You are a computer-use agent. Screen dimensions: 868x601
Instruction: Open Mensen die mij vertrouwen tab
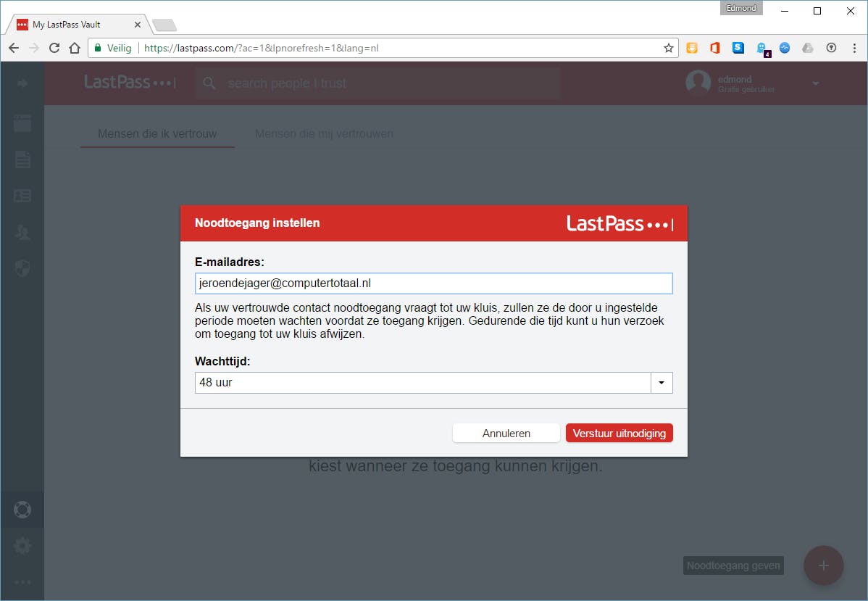325,133
